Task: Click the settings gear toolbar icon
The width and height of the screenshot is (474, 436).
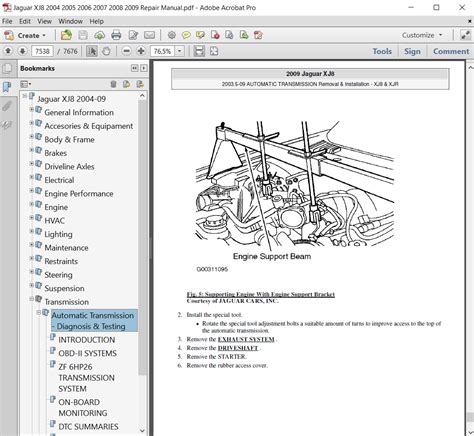Action: click(x=172, y=35)
